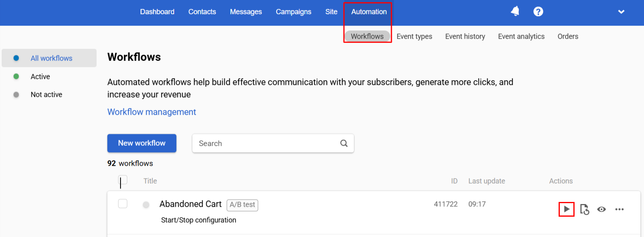This screenshot has height=237, width=644.
Task: Switch to Messages tab
Action: (x=246, y=12)
